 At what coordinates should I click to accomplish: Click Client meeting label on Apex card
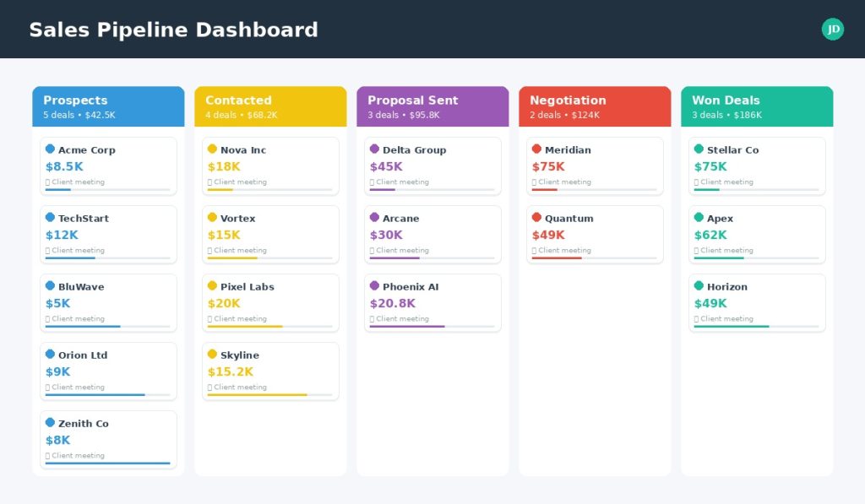(x=726, y=251)
